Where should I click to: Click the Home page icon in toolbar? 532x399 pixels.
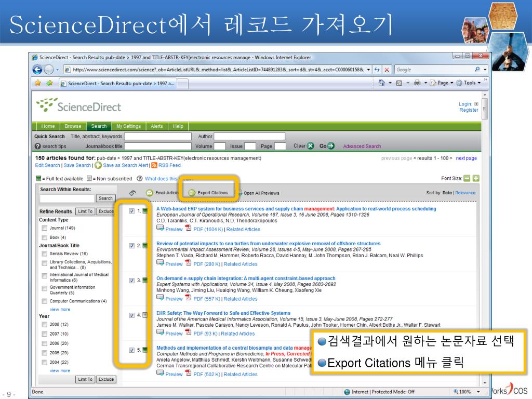382,83
